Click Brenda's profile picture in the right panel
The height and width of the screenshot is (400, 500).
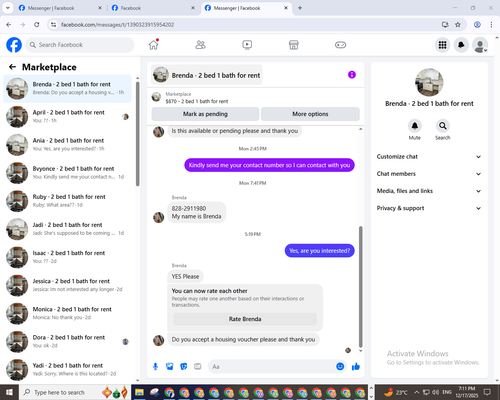click(429, 82)
